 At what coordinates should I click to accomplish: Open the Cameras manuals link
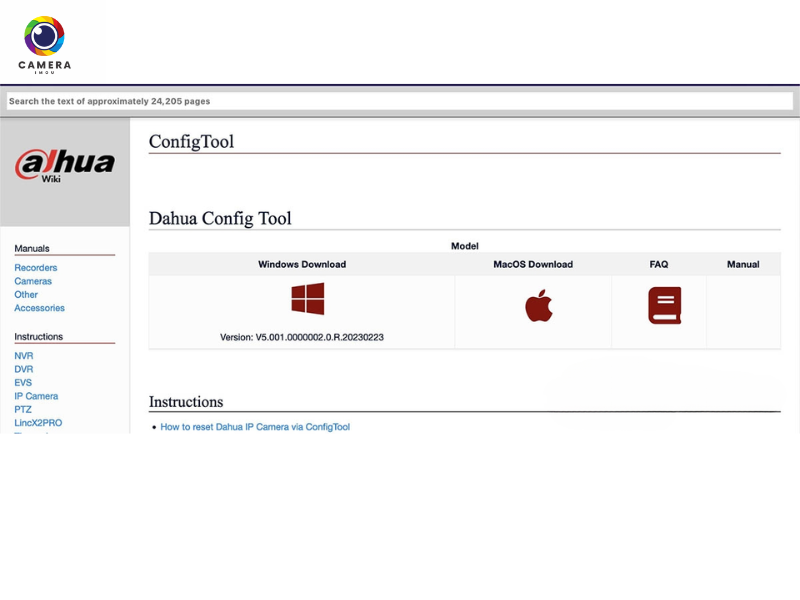pyautogui.click(x=33, y=281)
